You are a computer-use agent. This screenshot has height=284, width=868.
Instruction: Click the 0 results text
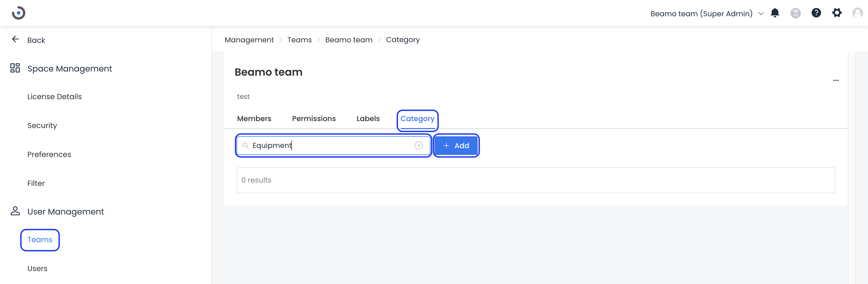tap(256, 180)
